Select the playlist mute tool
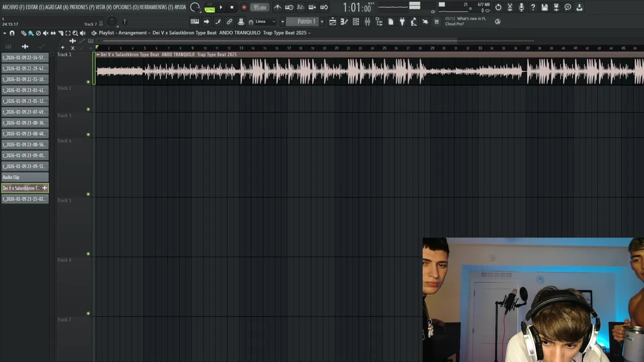The width and height of the screenshot is (644, 362). click(46, 33)
